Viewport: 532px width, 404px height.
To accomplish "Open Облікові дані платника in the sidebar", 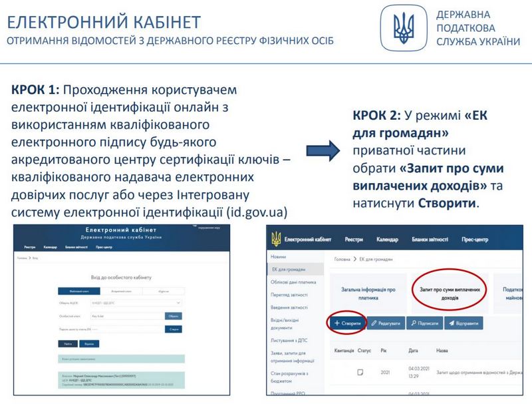I will pos(293,282).
